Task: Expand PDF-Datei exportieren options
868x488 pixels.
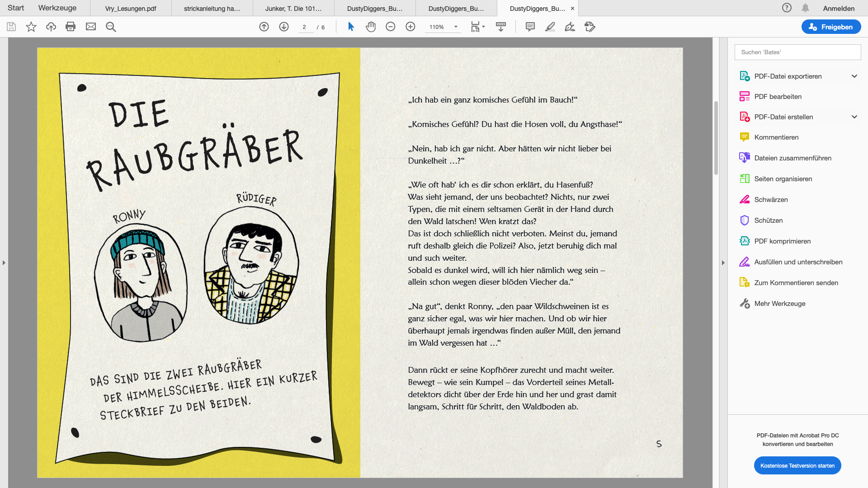Action: coord(854,76)
